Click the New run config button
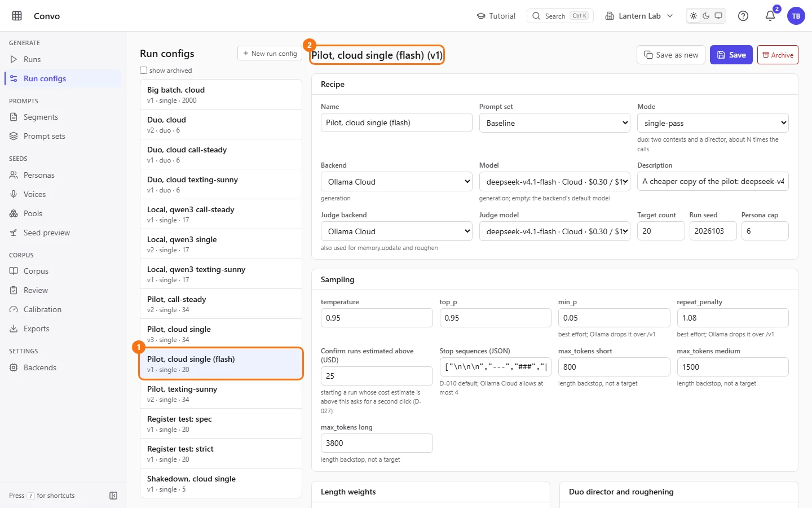Image resolution: width=812 pixels, height=508 pixels. pyautogui.click(x=270, y=54)
